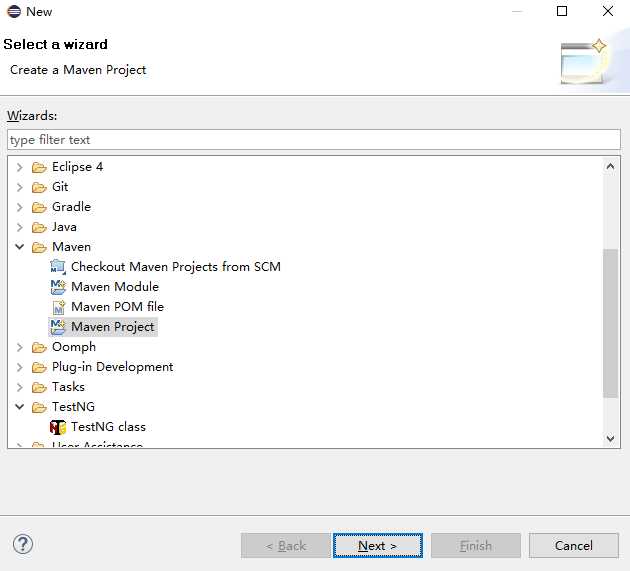Select the Maven Project entry
630x571 pixels.
pyautogui.click(x=112, y=327)
